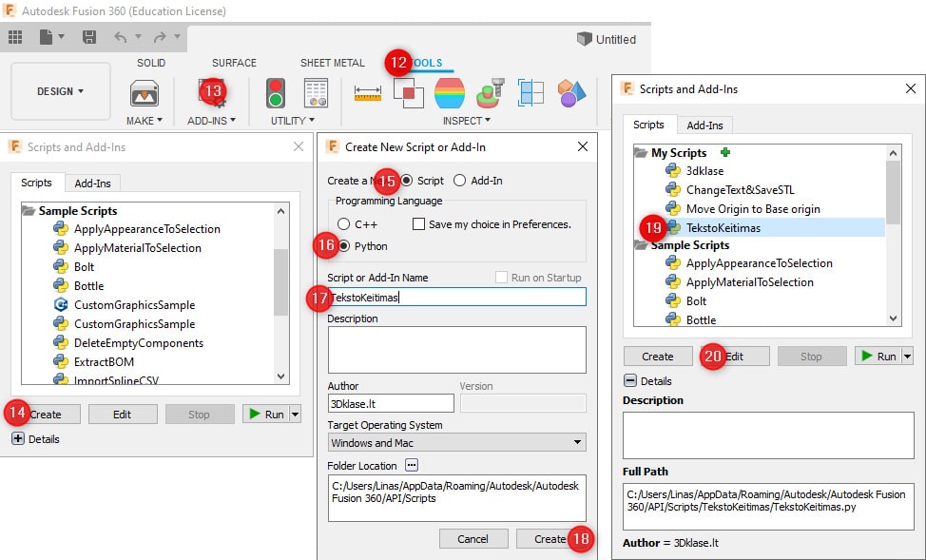
Task: Click the Python icon beside 3dklase
Action: [x=673, y=171]
